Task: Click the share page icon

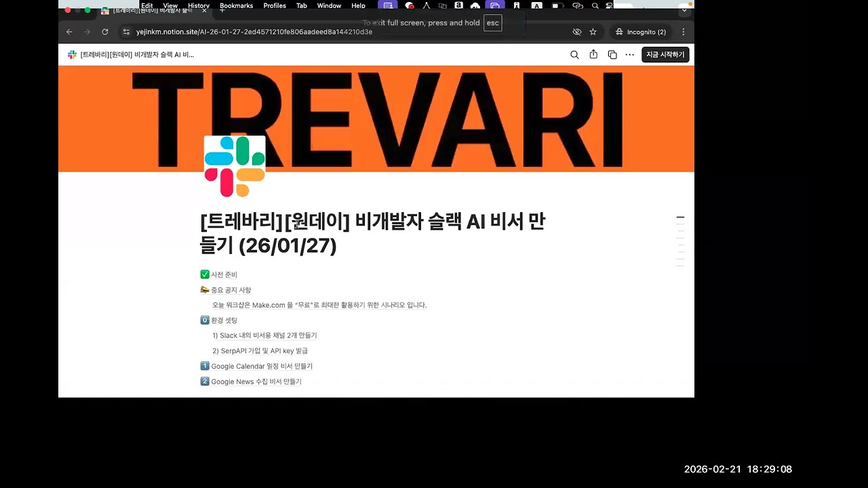Action: pyautogui.click(x=593, y=55)
